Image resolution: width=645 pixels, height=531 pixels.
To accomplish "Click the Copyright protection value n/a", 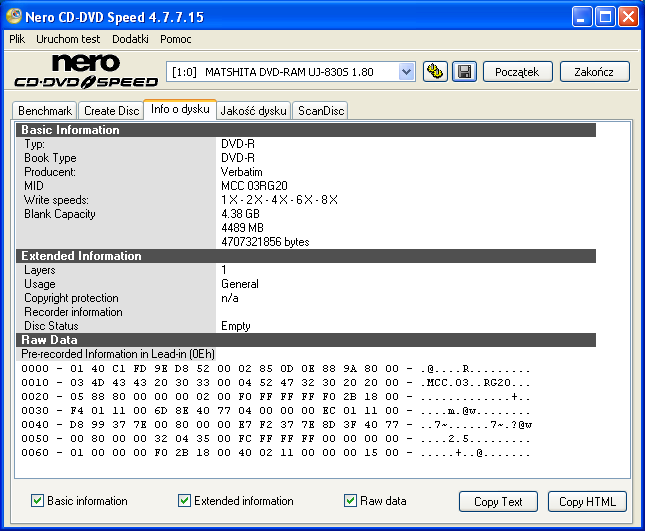I will click(x=230, y=298).
